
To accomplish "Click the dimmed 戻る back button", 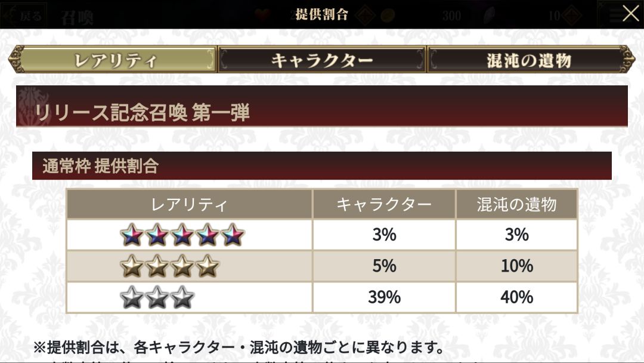I will point(24,16).
